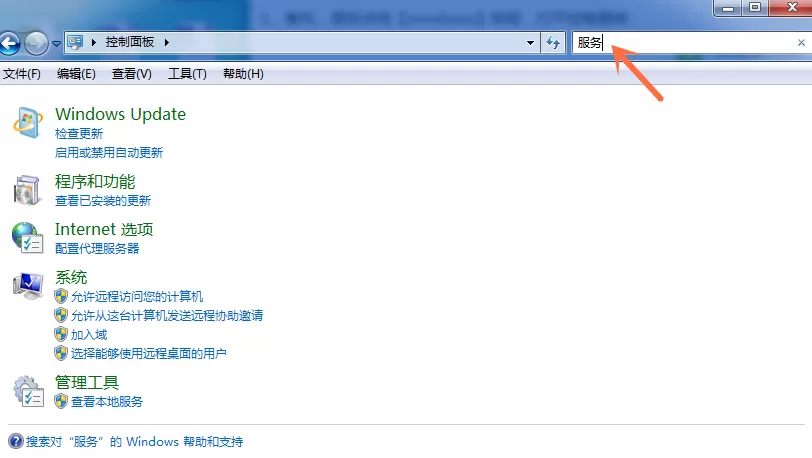Open recent pages dropdown beside Forward button

(56, 44)
